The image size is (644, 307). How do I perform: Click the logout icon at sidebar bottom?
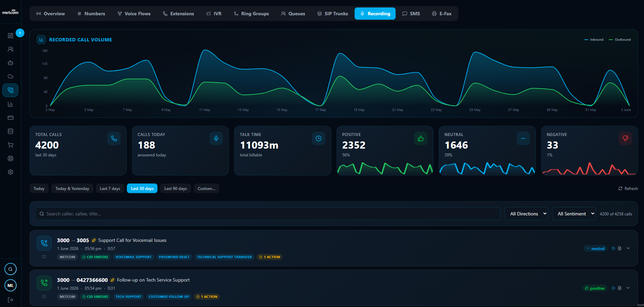pos(11,300)
